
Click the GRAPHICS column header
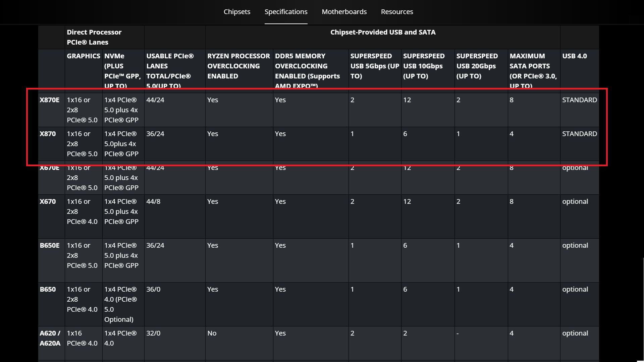tap(83, 56)
